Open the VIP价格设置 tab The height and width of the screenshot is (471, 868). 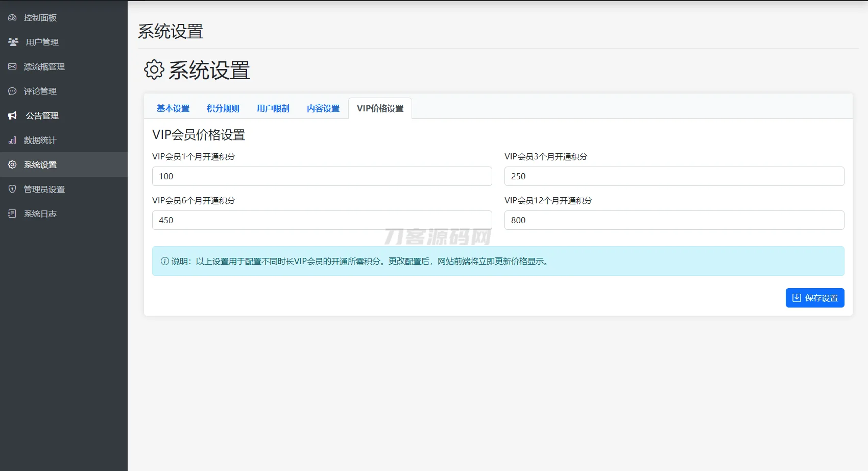coord(380,108)
